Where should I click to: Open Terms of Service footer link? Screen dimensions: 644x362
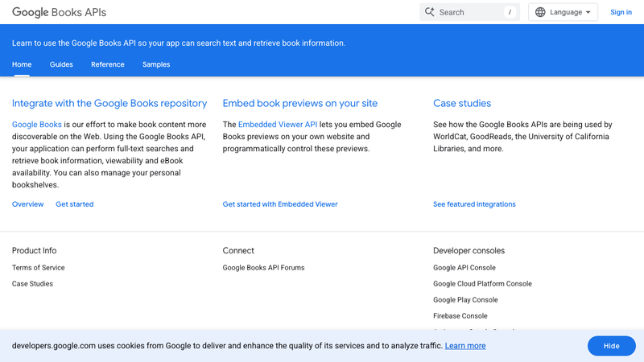point(38,268)
